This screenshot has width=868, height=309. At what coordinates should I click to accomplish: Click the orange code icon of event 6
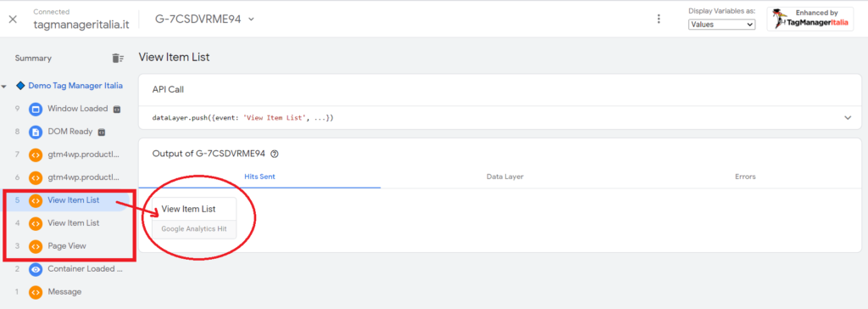[x=36, y=177]
